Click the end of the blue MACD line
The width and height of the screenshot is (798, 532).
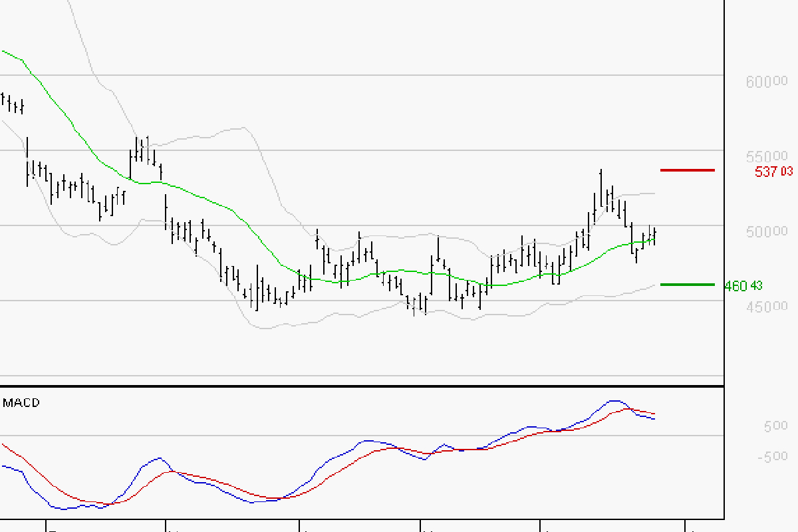[654, 419]
